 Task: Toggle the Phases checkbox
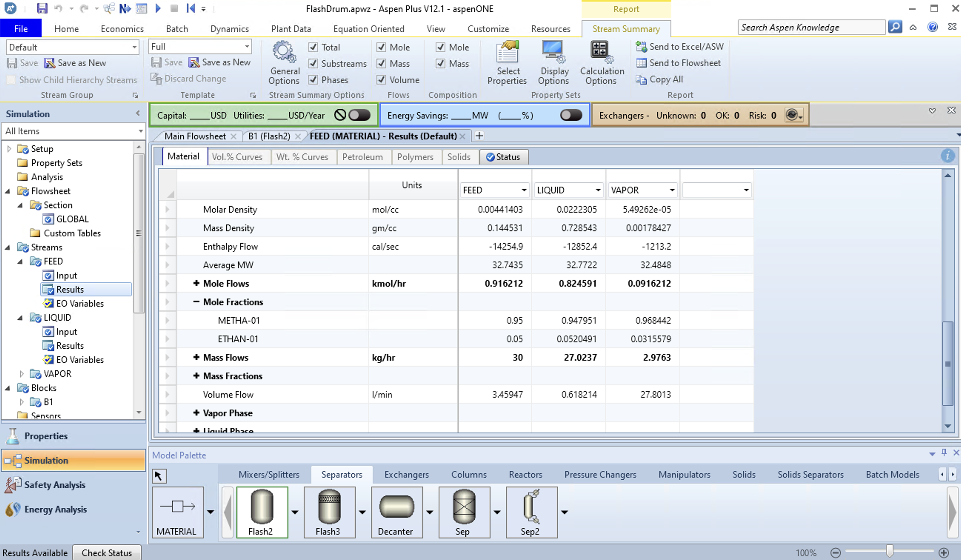pos(313,80)
